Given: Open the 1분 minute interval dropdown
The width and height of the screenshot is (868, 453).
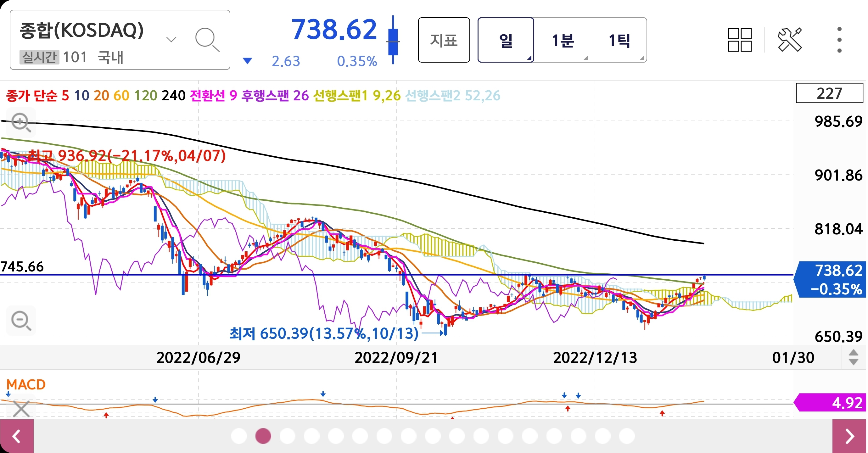Looking at the screenshot, I should coord(563,40).
